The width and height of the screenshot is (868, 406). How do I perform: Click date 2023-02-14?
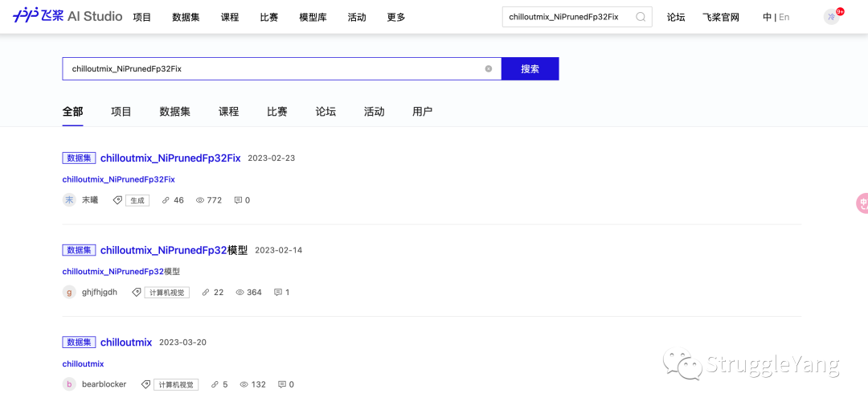[x=278, y=250]
